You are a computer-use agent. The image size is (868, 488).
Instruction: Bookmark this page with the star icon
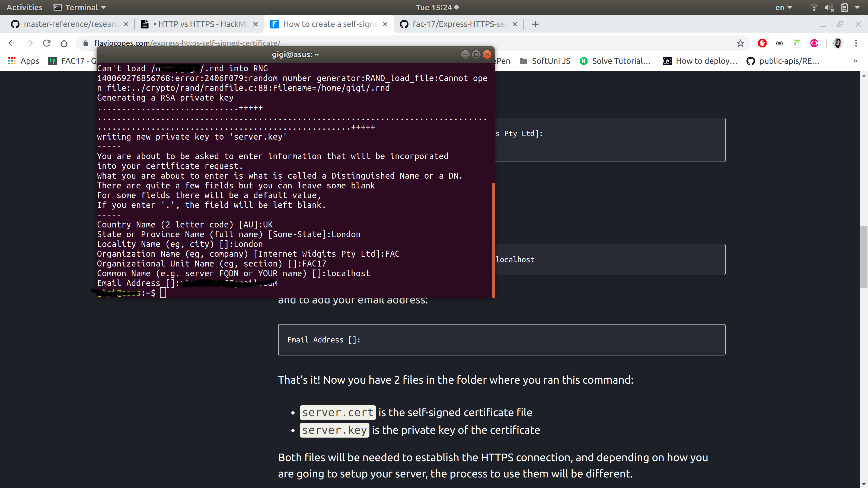(740, 43)
